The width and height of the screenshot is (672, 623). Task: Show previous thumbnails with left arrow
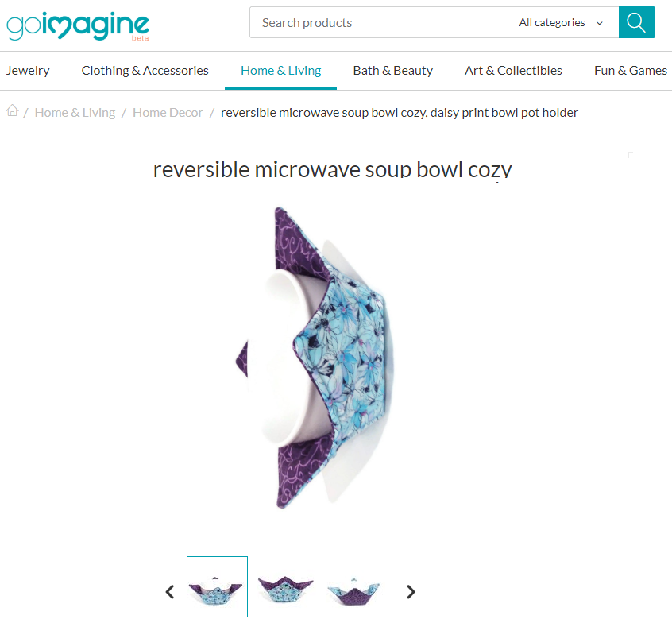point(170,592)
